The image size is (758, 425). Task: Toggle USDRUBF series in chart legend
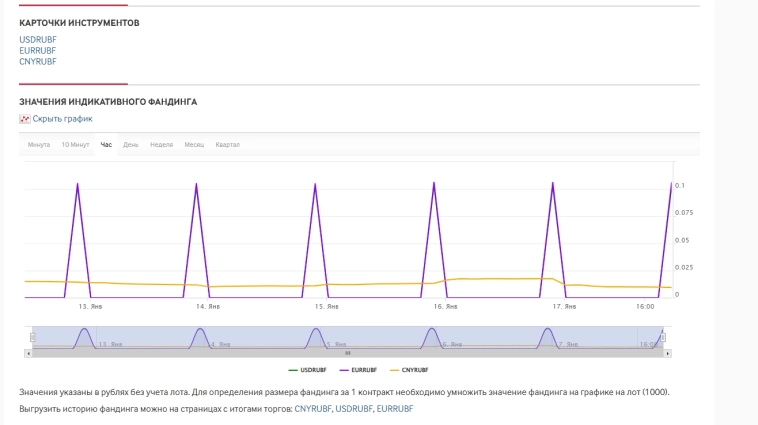pyautogui.click(x=308, y=370)
